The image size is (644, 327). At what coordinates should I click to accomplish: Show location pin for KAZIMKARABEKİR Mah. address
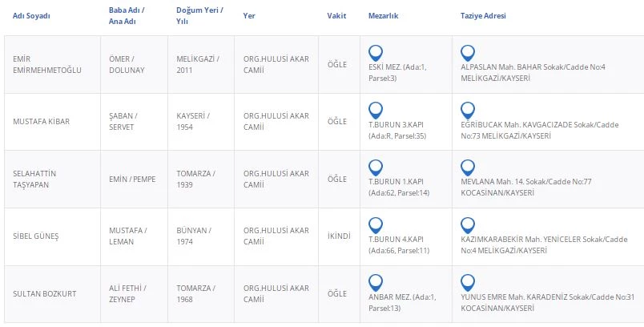click(469, 225)
